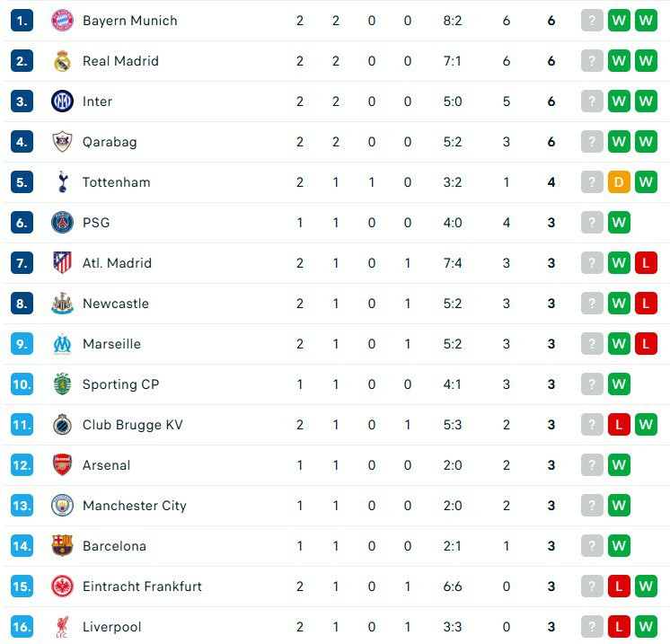The width and height of the screenshot is (670, 644).
Task: Click the Liverpool crest icon
Action: point(62,626)
